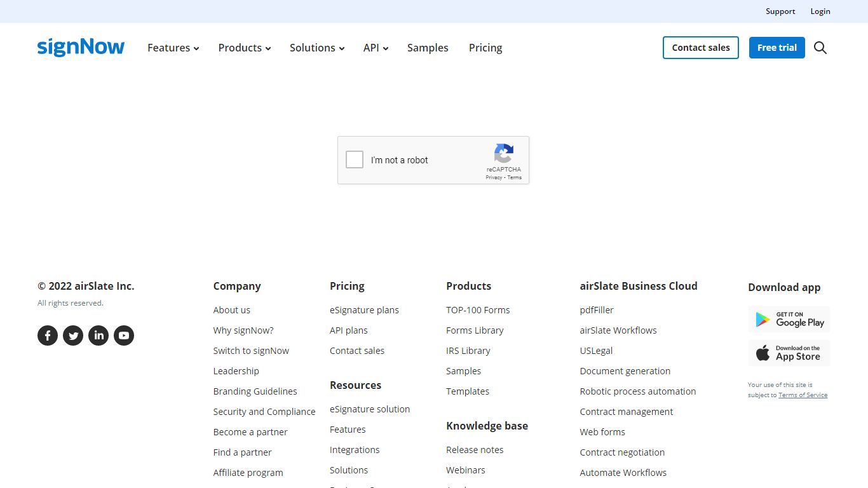Open the Affiliate program link

coord(248,473)
